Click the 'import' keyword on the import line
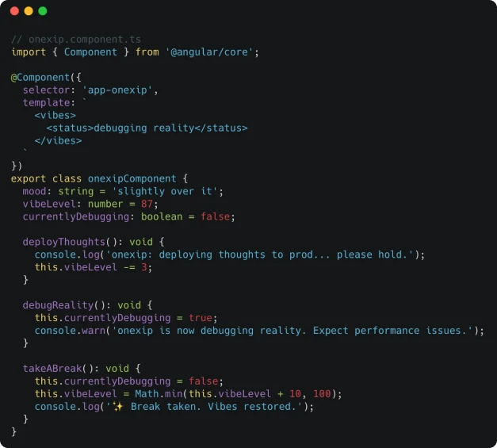 [x=29, y=52]
